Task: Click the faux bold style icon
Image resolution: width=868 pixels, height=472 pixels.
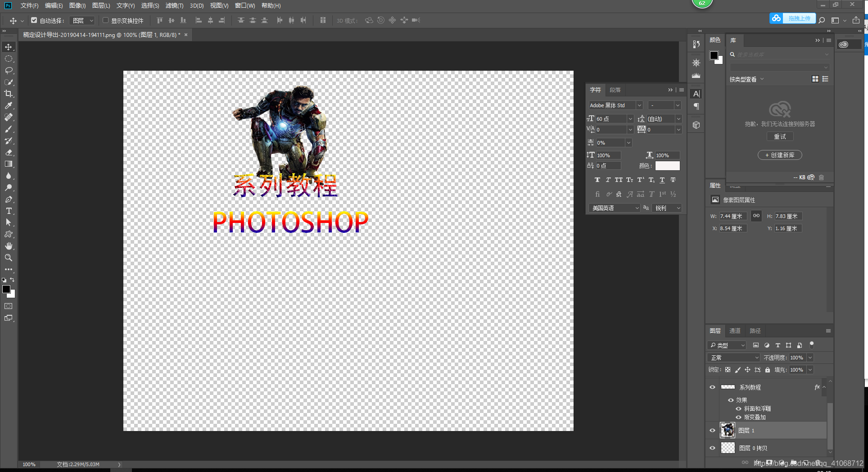Action: pos(597,180)
